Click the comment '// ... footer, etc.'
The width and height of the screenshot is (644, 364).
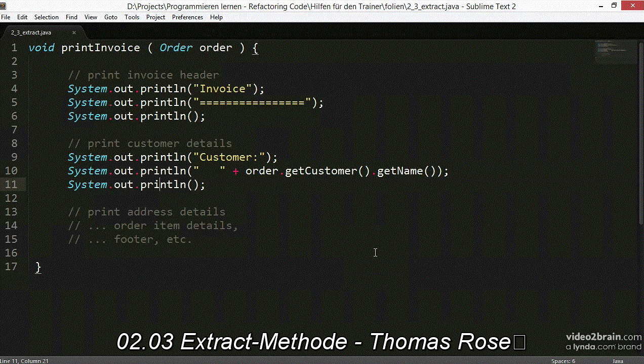pyautogui.click(x=130, y=239)
